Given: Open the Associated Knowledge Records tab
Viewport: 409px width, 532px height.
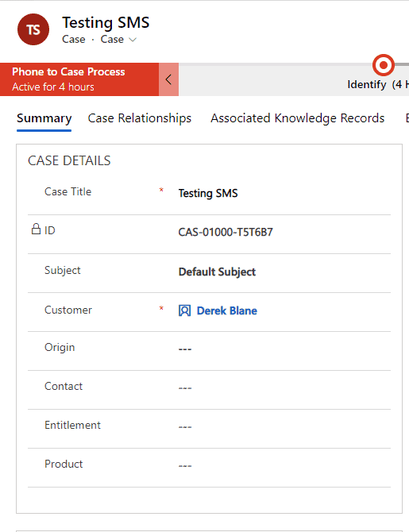Looking at the screenshot, I should point(297,118).
